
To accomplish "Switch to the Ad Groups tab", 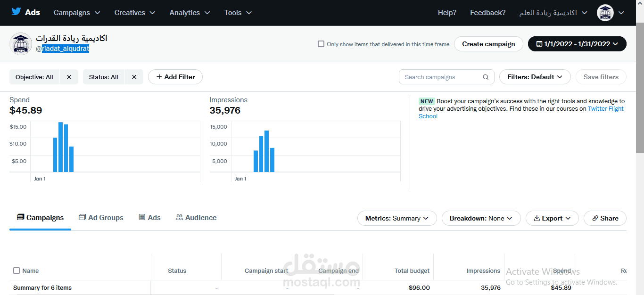I will [101, 218].
